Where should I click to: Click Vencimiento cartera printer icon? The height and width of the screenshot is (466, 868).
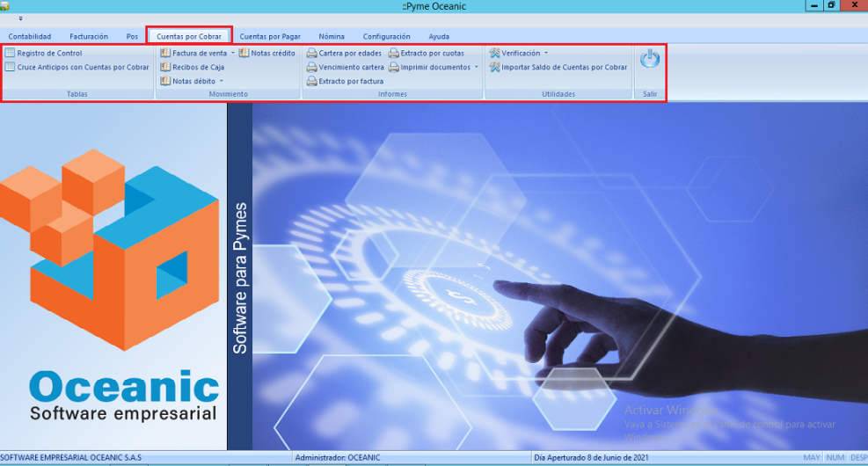pos(311,67)
